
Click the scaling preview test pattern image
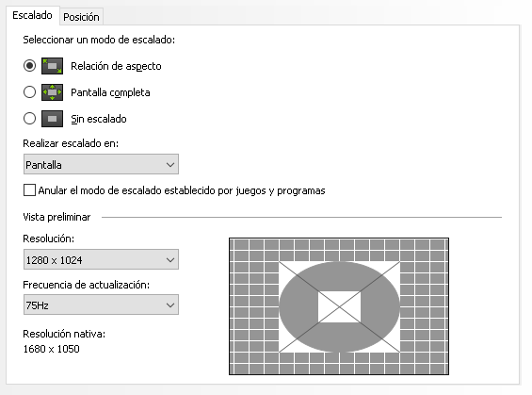pos(339,306)
